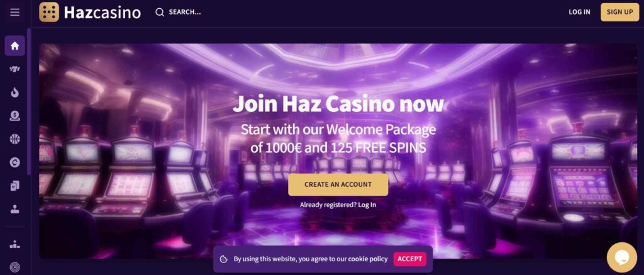The height and width of the screenshot is (275, 644).
Task: Click CREATE AN ACCOUNT button
Action: [x=338, y=184]
